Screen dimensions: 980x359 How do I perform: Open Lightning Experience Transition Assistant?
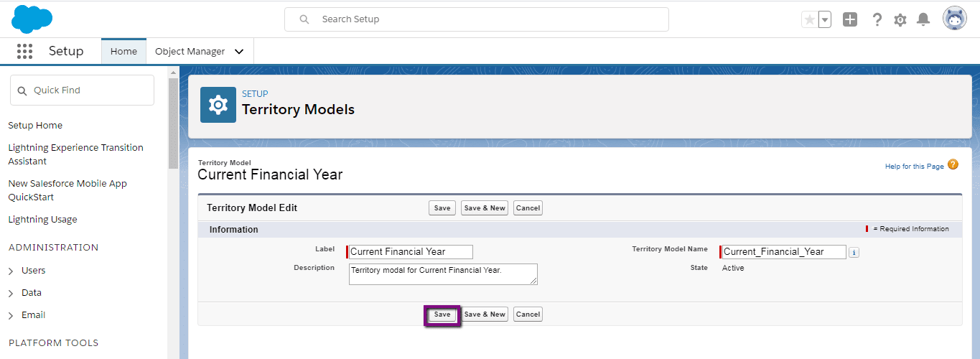click(x=75, y=154)
